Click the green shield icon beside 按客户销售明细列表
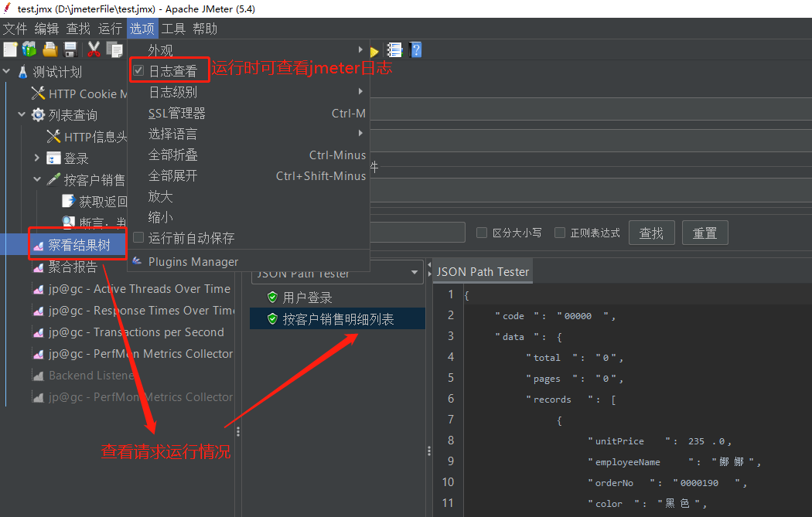Image resolution: width=812 pixels, height=517 pixels. point(272,319)
